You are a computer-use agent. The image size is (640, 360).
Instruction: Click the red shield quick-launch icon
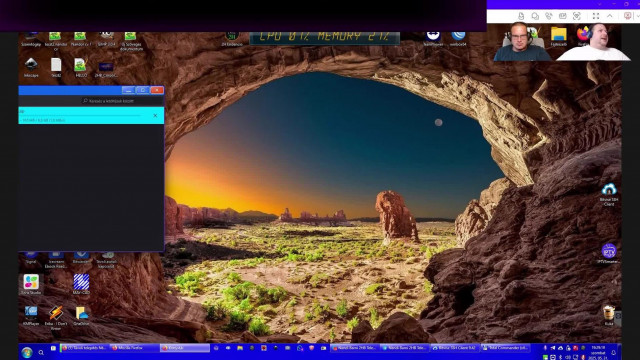click(x=312, y=348)
